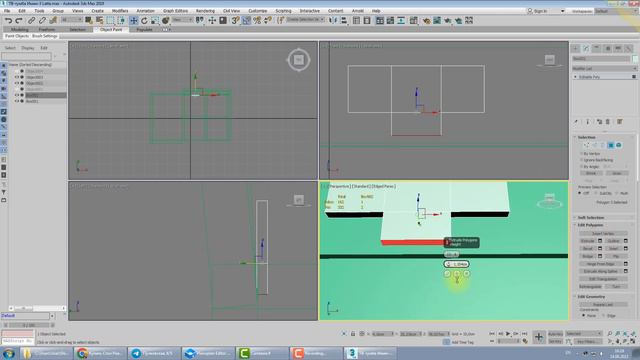The height and width of the screenshot is (360, 640).
Task: Choose the Select and Scale tool
Action: point(155,20)
